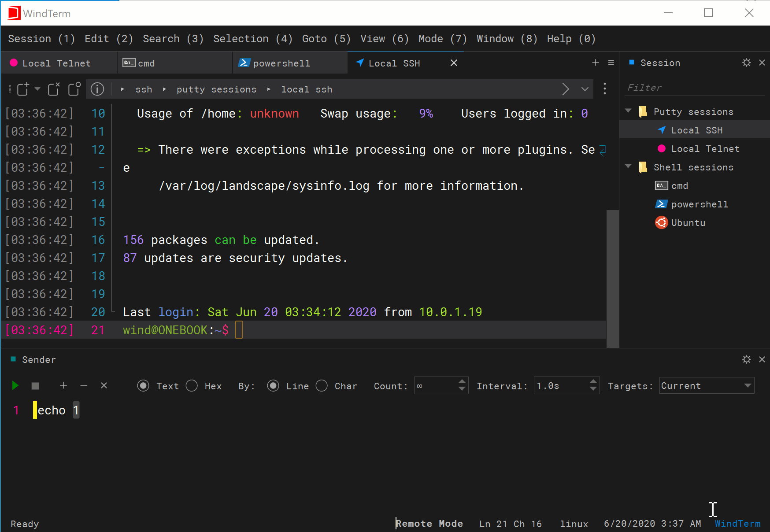Image resolution: width=770 pixels, height=532 pixels.
Task: Open the Search menu
Action: point(173,39)
